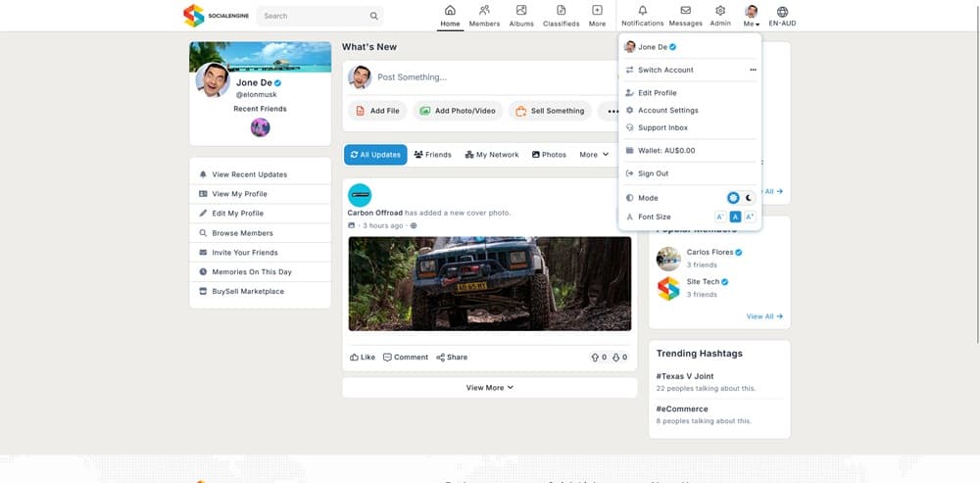Switch to the Friends feed tab
980x483 pixels.
pyautogui.click(x=432, y=155)
